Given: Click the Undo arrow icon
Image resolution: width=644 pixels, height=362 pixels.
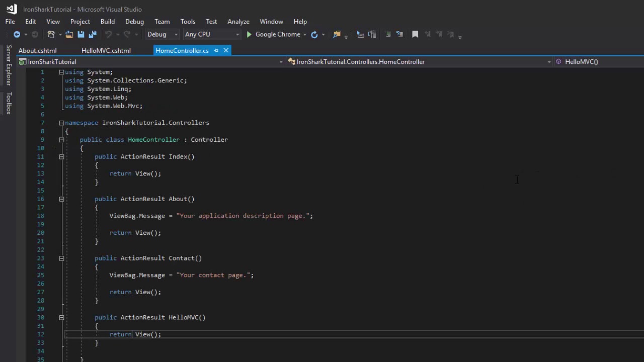Looking at the screenshot, I should (108, 35).
